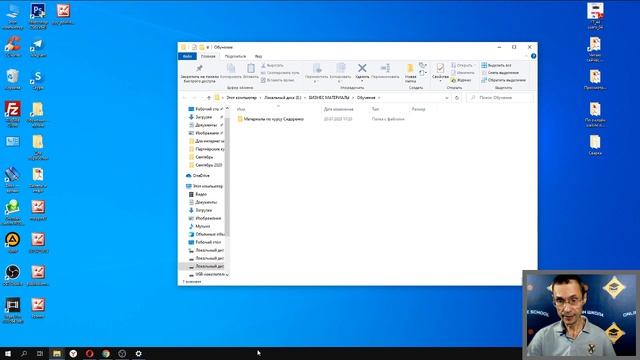Click the navigation pane vertical scrollbar

point(227,176)
